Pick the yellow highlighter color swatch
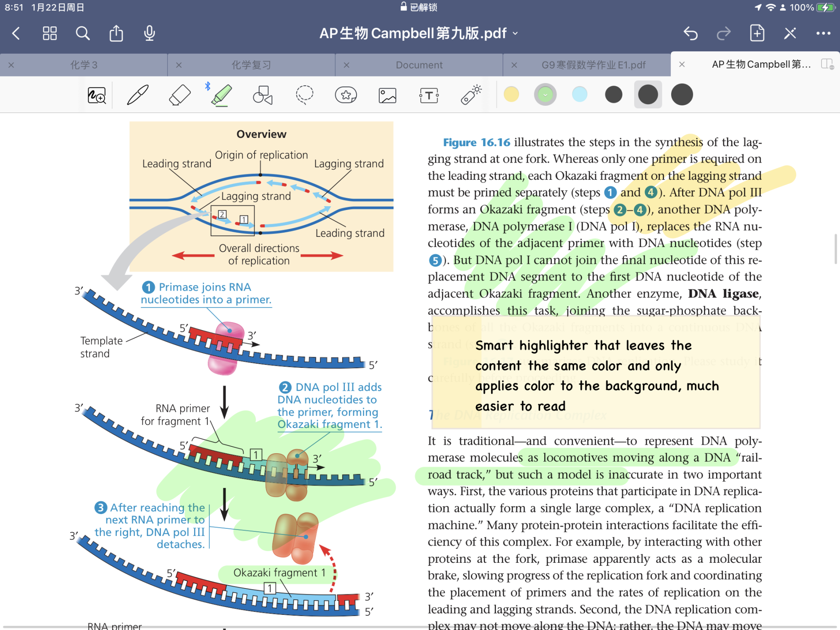Viewport: 840px width, 630px height. (x=511, y=94)
